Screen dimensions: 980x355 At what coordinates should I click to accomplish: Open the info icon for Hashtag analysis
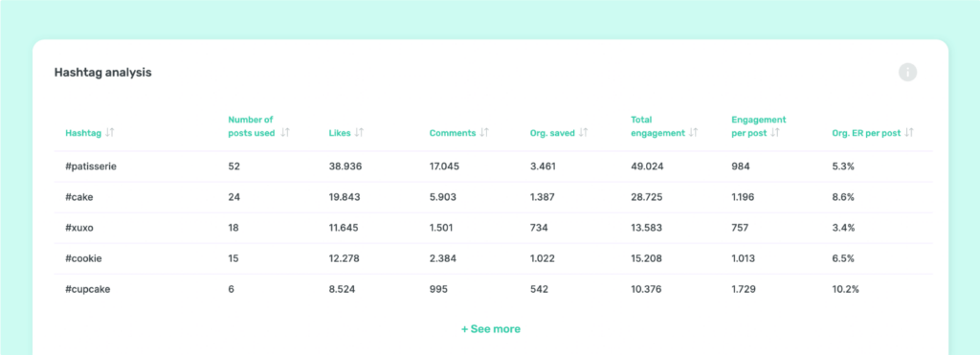tap(907, 73)
